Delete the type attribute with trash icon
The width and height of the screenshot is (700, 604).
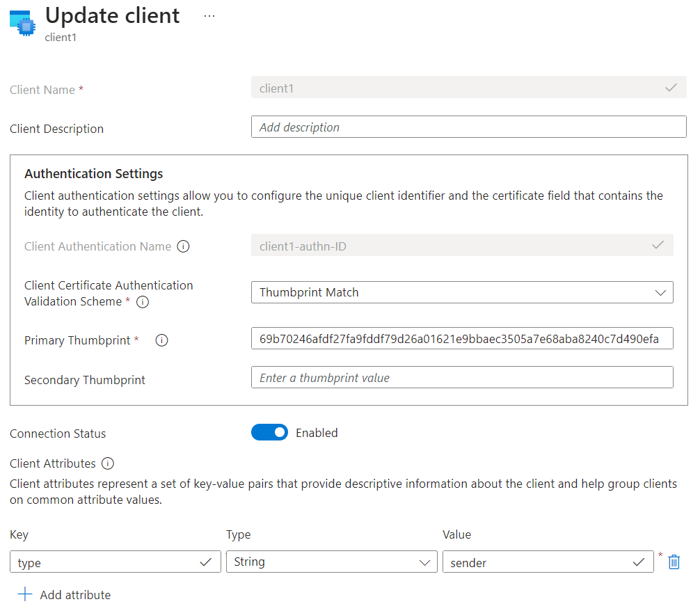674,562
